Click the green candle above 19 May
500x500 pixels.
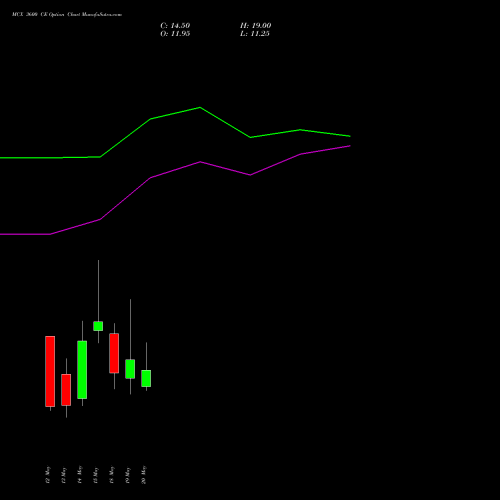click(130, 369)
